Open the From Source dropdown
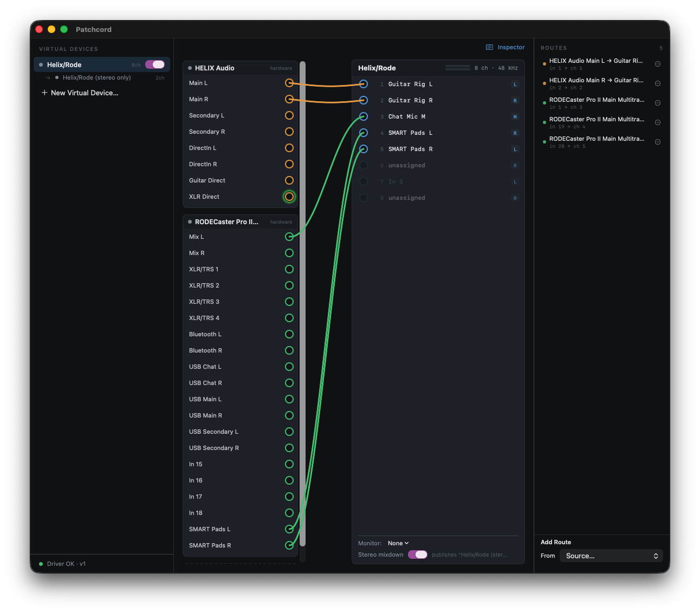Screen dimensions: 700x613 pyautogui.click(x=611, y=556)
